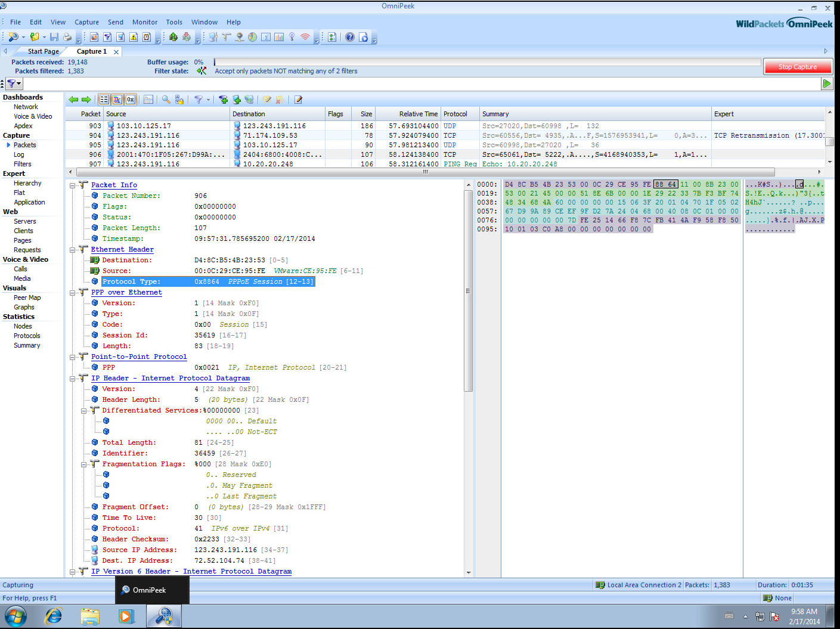The width and height of the screenshot is (840, 629).
Task: Collapse the Point-to-Point Protocol node
Action: [x=72, y=357]
